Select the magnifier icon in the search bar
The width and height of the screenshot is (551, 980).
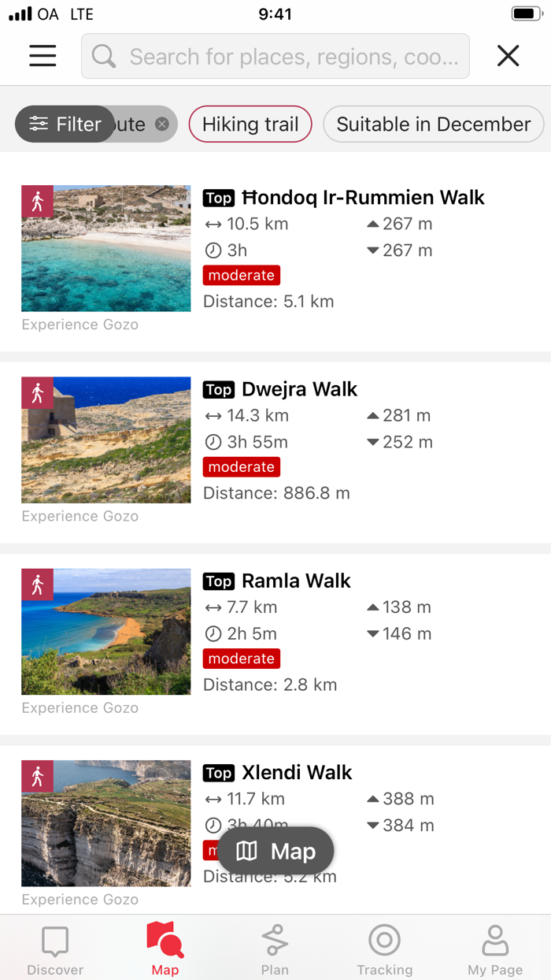click(x=104, y=56)
